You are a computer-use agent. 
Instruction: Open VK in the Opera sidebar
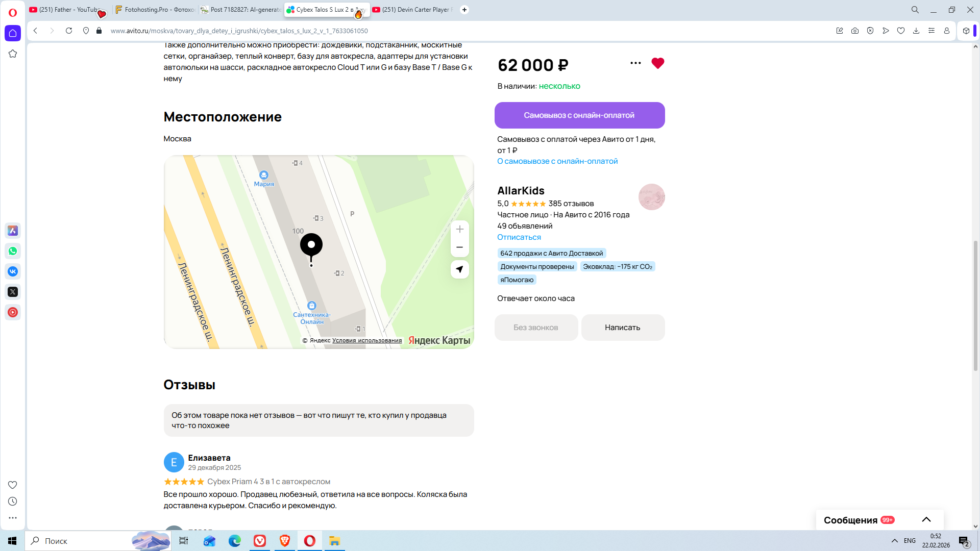tap(13, 271)
